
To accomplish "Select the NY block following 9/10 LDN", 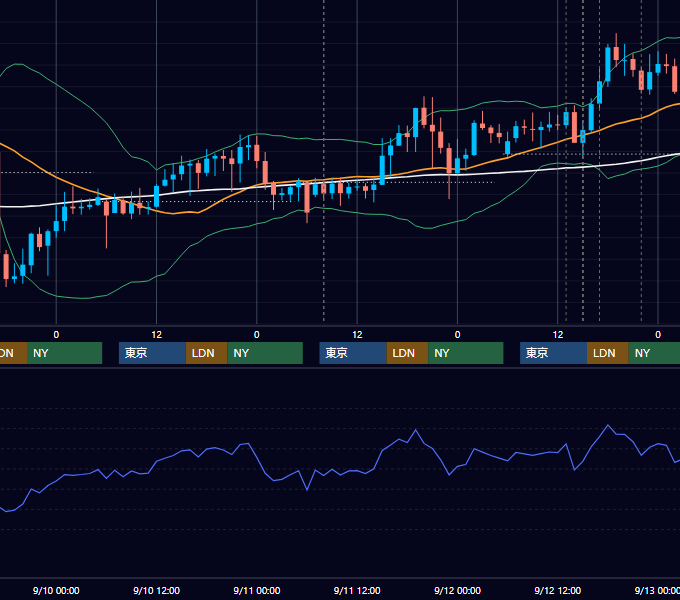I will tap(265, 353).
